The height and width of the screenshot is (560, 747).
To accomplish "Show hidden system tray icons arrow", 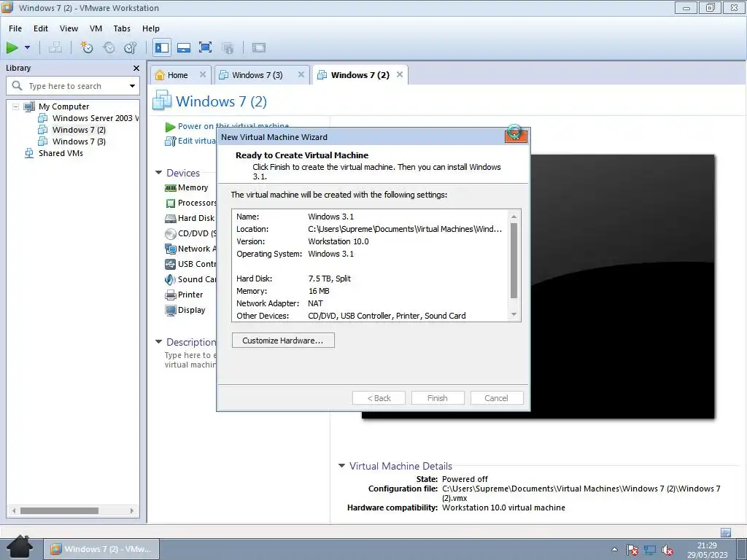I will (614, 550).
